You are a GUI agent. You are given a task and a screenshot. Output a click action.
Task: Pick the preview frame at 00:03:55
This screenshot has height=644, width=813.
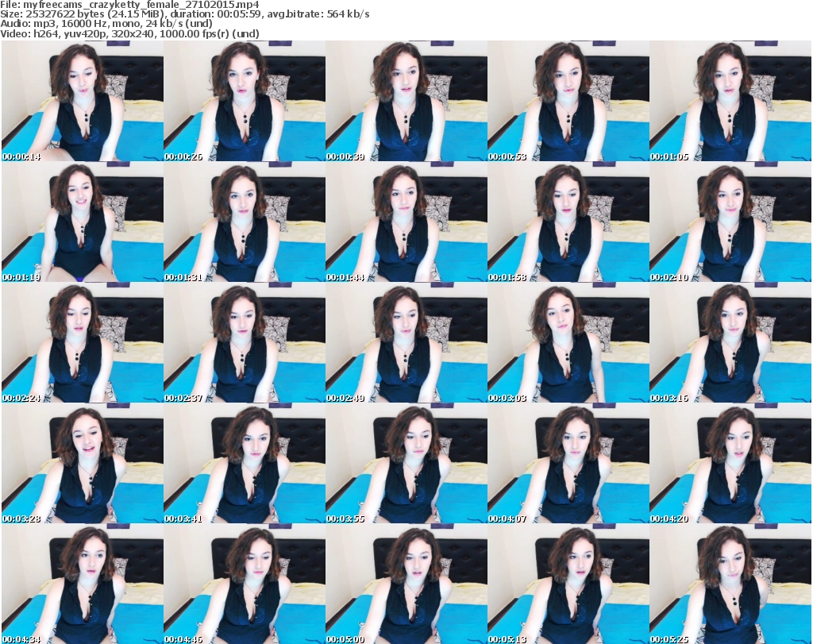click(406, 463)
